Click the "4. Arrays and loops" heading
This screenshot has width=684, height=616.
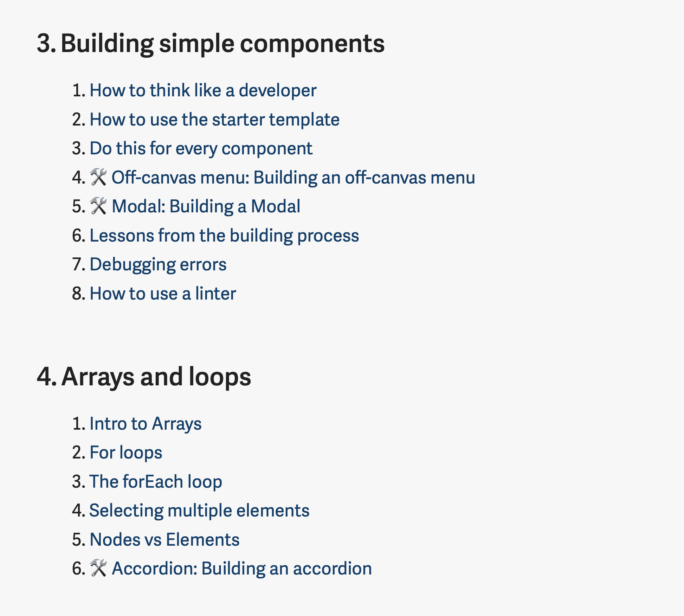tap(144, 377)
